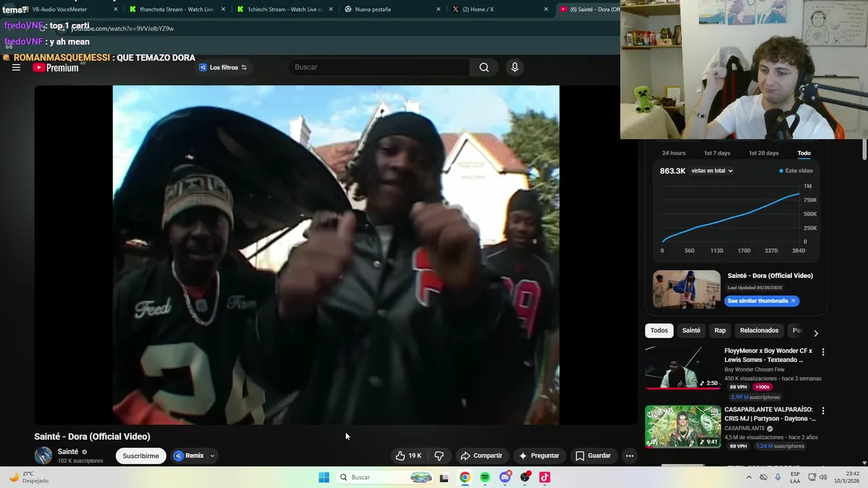Open CASAPARLANTE VALPARAÍSO video thumbnail
The image size is (868, 488).
coord(683,426)
